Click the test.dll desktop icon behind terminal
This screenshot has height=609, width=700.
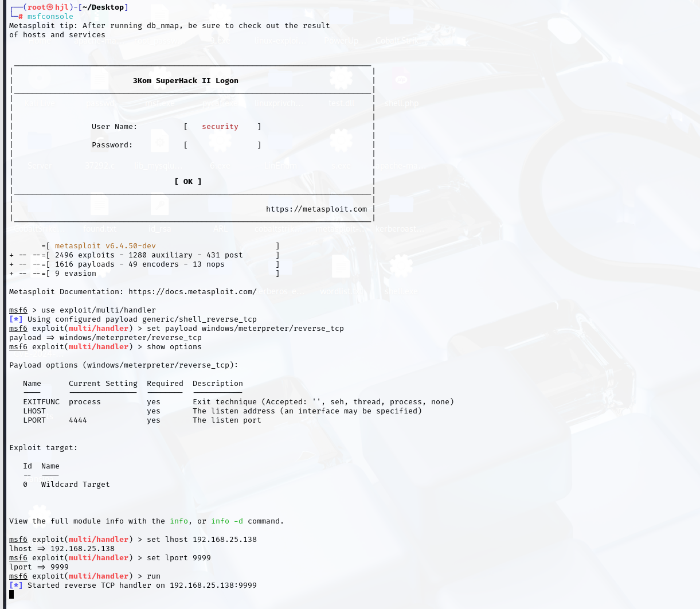click(x=341, y=88)
